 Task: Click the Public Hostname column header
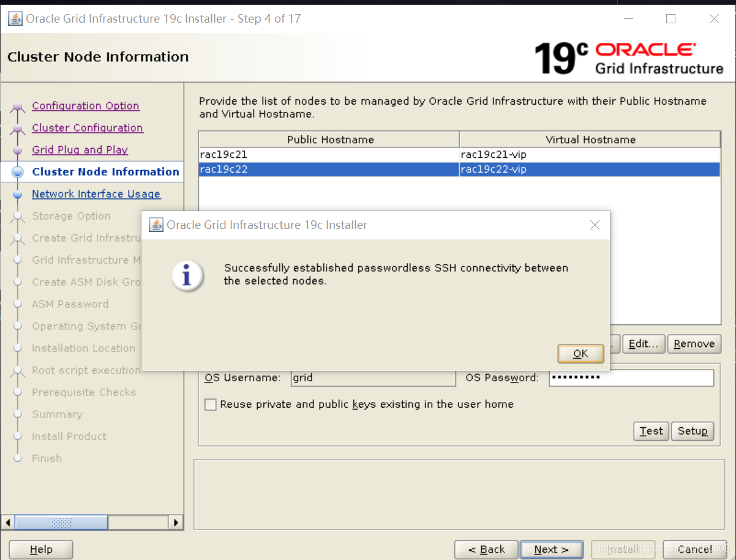[x=329, y=140]
